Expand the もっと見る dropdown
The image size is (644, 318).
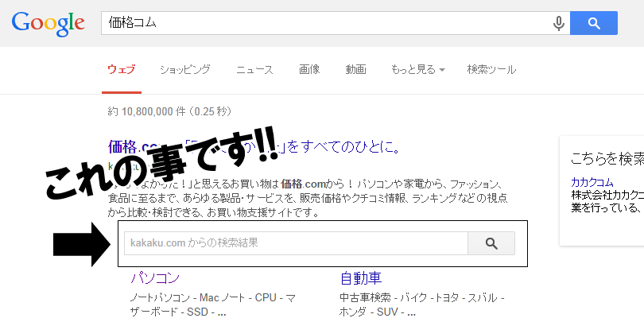(x=418, y=70)
